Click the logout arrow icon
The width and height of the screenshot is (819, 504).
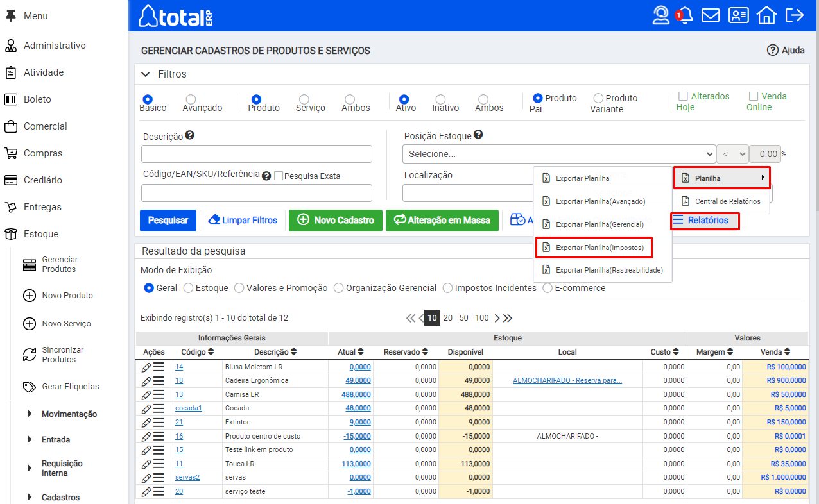pyautogui.click(x=795, y=15)
